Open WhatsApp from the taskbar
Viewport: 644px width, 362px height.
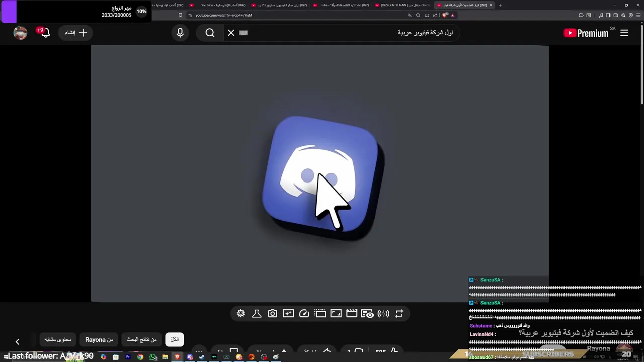(x=153, y=357)
